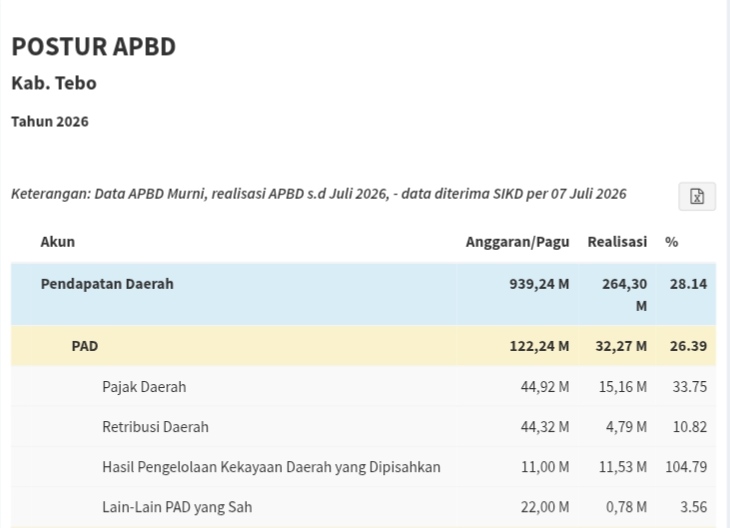Viewport: 730px width, 528px height.
Task: Click the Kab. Tebo subtitle
Action: tap(54, 83)
